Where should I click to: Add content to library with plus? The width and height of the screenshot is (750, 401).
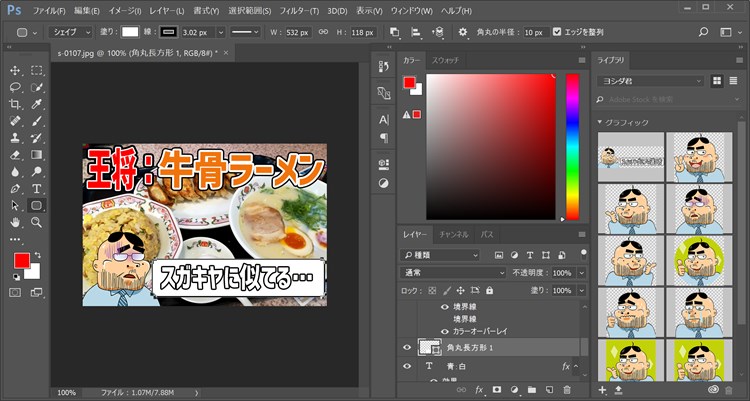(602, 390)
